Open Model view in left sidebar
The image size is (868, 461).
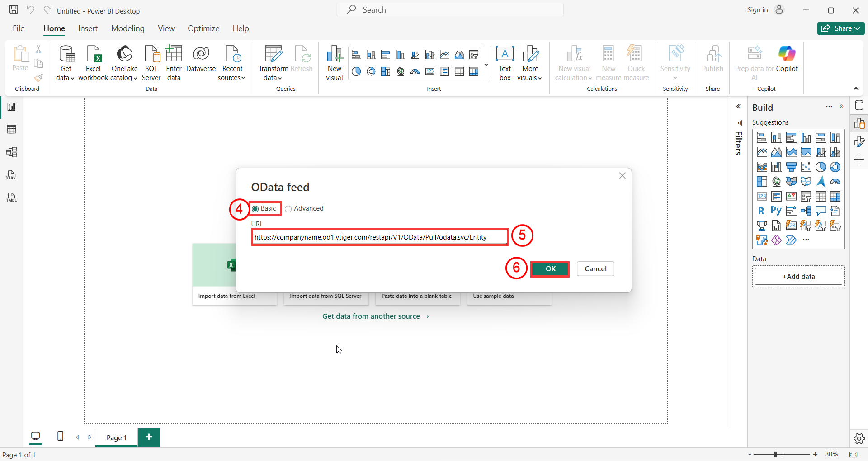click(x=12, y=152)
